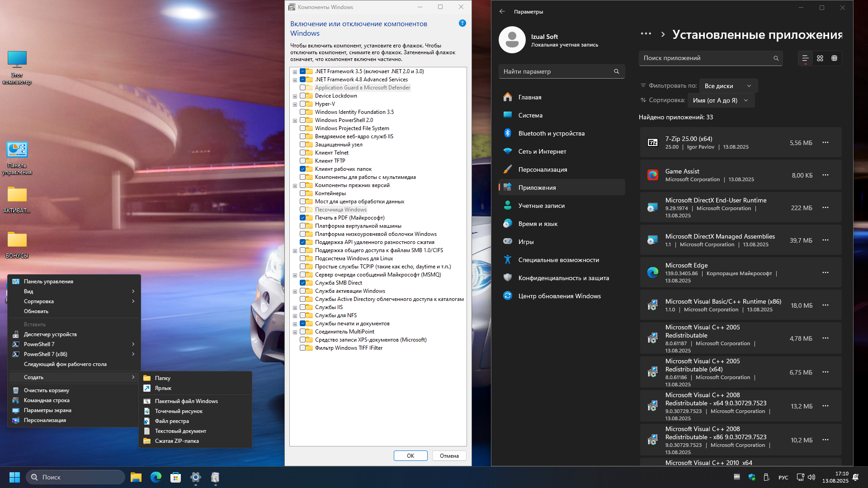Expand Device Lockdown tree node
The height and width of the screenshot is (488, 868).
(x=295, y=96)
